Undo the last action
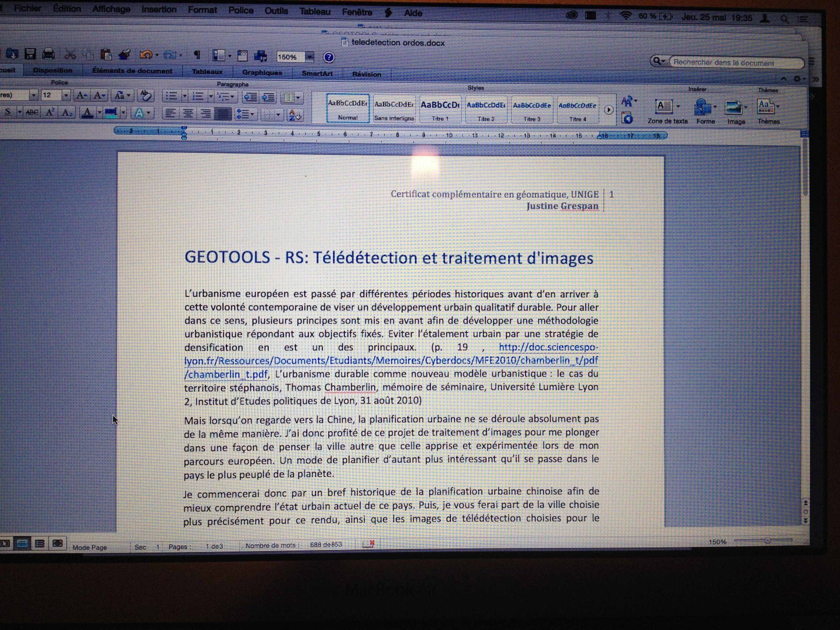 click(x=146, y=55)
